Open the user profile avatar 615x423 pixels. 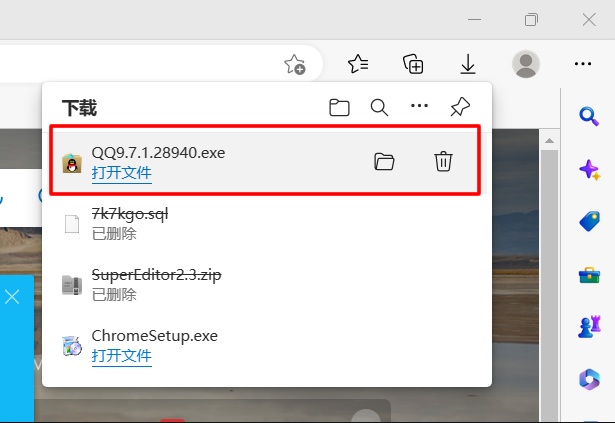pyautogui.click(x=526, y=64)
